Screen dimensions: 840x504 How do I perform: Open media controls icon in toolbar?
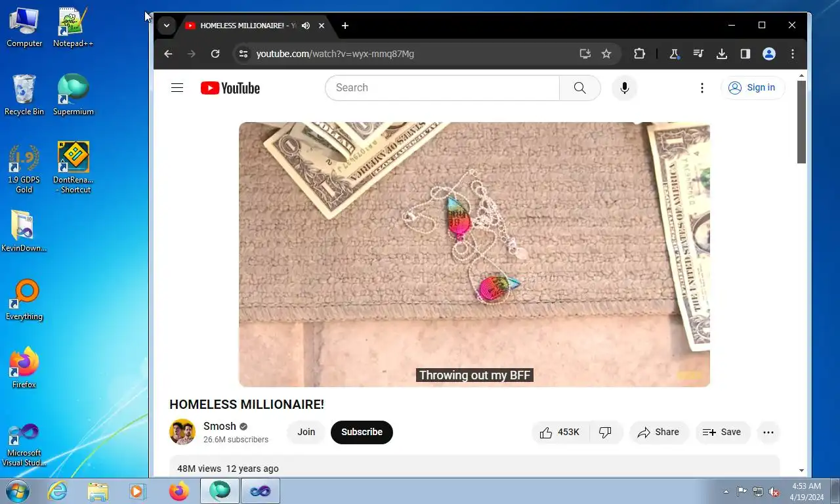click(698, 54)
